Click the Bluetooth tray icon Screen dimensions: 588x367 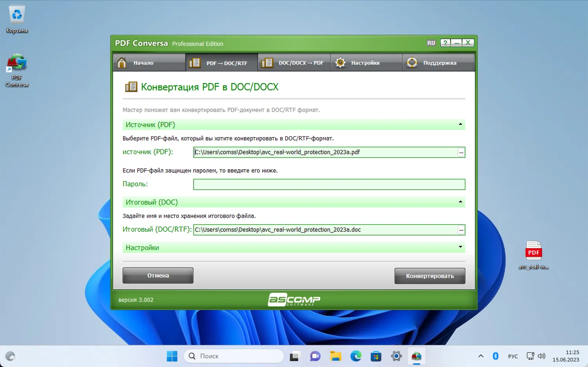point(495,356)
